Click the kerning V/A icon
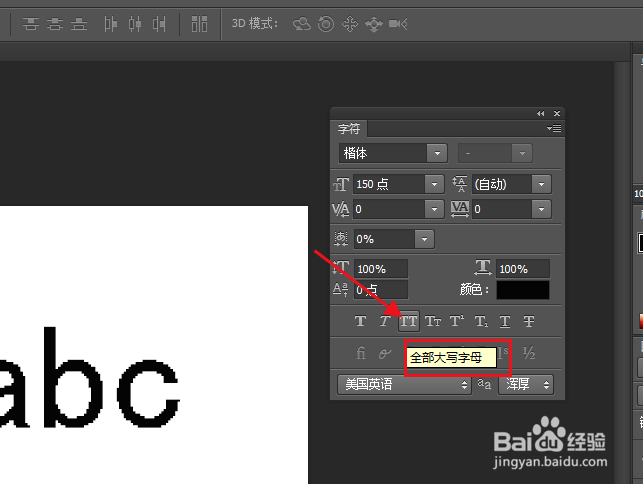Image resolution: width=643 pixels, height=484 pixels. 341,209
